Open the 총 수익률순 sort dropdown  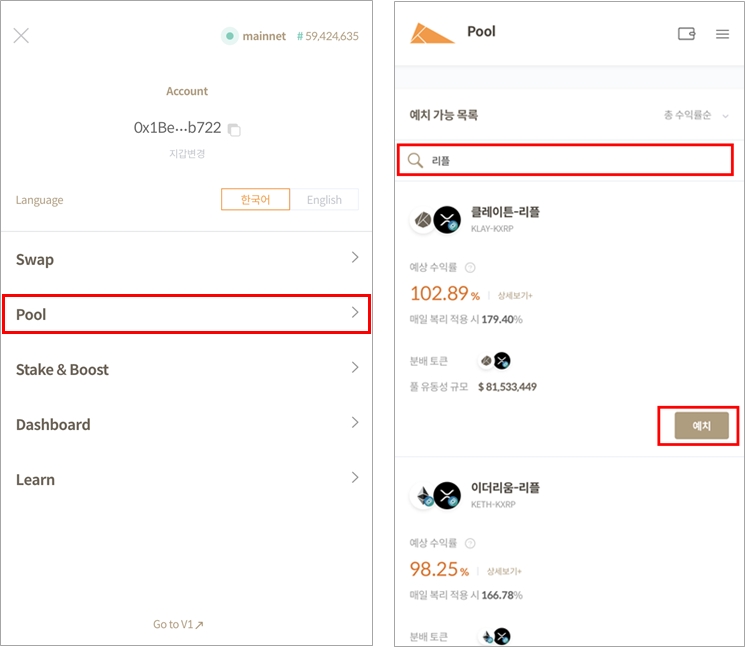click(x=695, y=116)
